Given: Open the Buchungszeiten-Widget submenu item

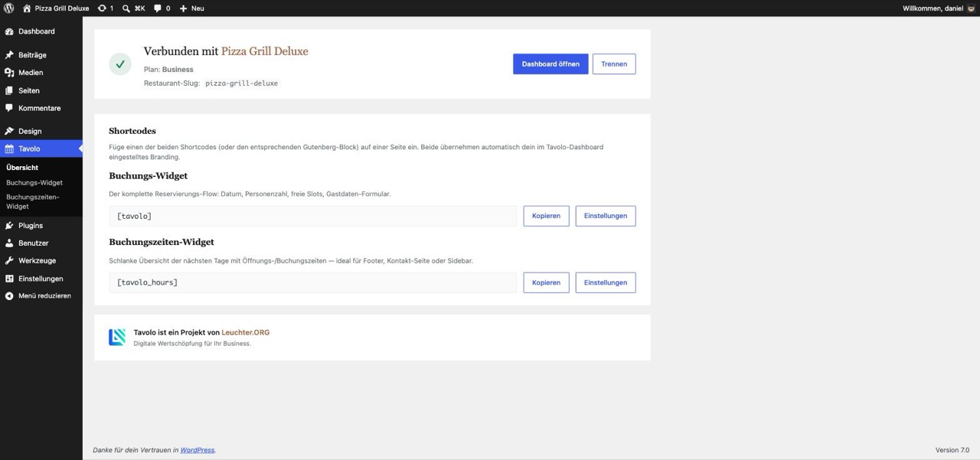Looking at the screenshot, I should [33, 201].
